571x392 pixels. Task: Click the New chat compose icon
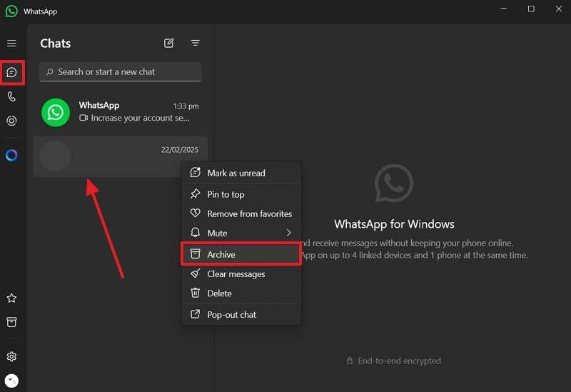[x=169, y=44]
